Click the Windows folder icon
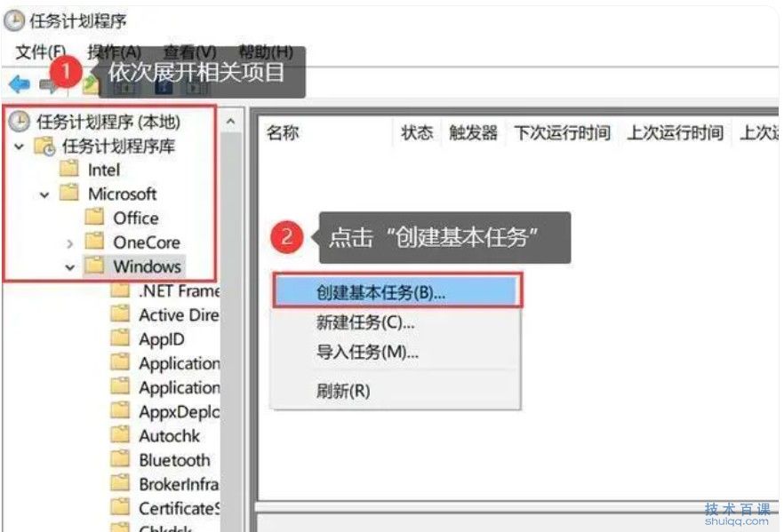This screenshot has width=784, height=532. click(94, 266)
